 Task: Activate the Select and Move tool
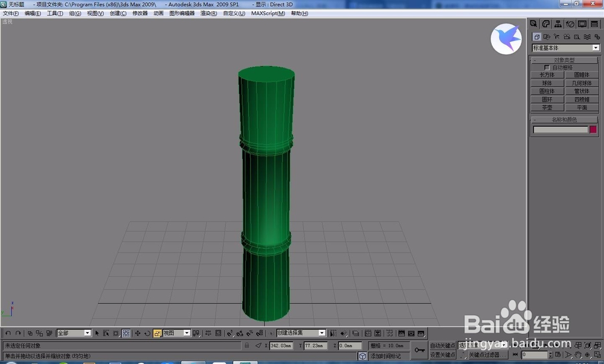point(138,333)
